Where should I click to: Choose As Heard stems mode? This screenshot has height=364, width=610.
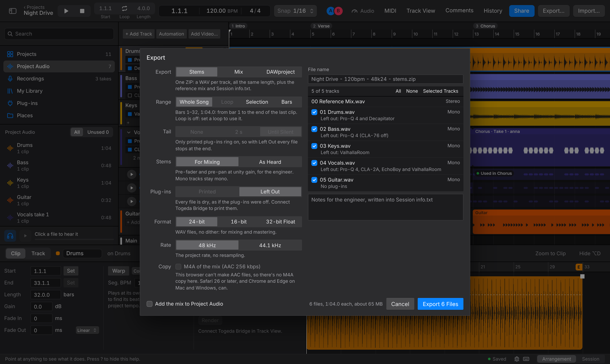click(270, 162)
